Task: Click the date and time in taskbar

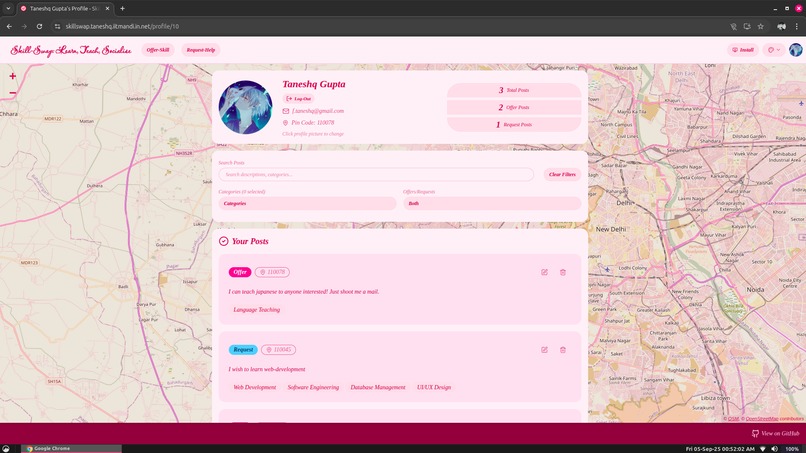Action: [720, 449]
